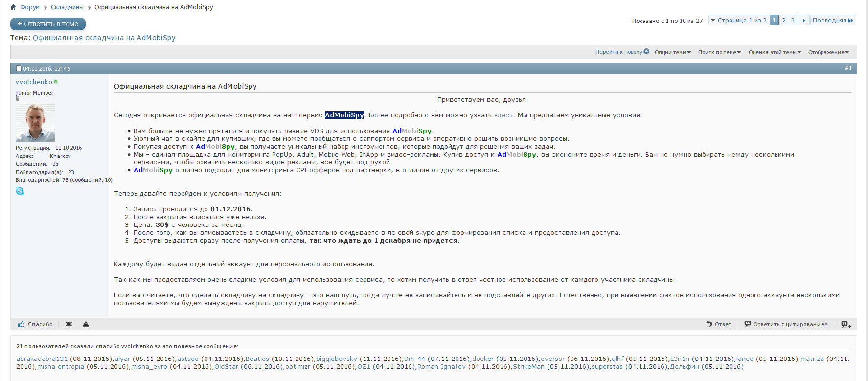Click '+ Ответить в теме' button
The image size is (868, 381).
(48, 24)
